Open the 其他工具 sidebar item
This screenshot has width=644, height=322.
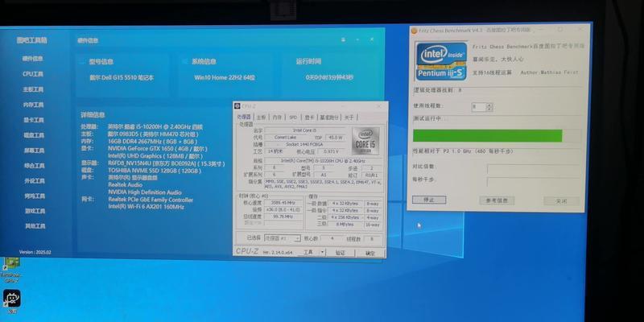point(35,226)
